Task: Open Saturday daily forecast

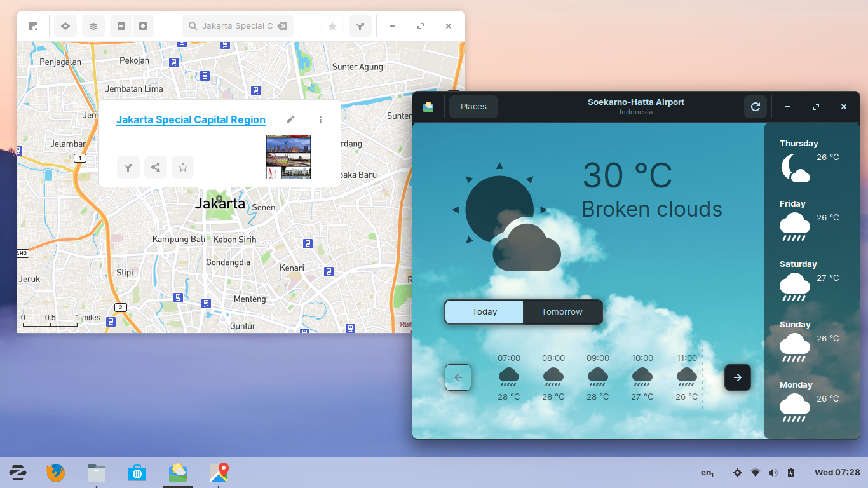Action: coord(812,282)
